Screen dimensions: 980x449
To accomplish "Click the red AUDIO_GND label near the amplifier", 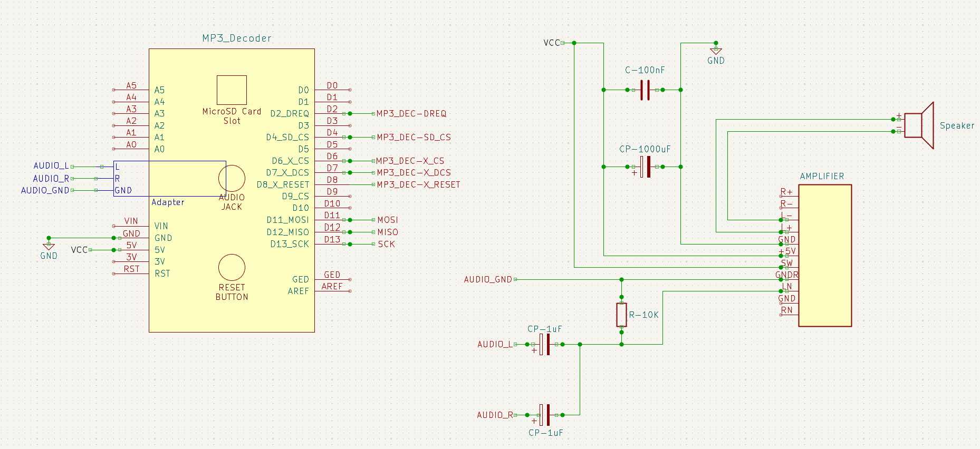I will [488, 279].
